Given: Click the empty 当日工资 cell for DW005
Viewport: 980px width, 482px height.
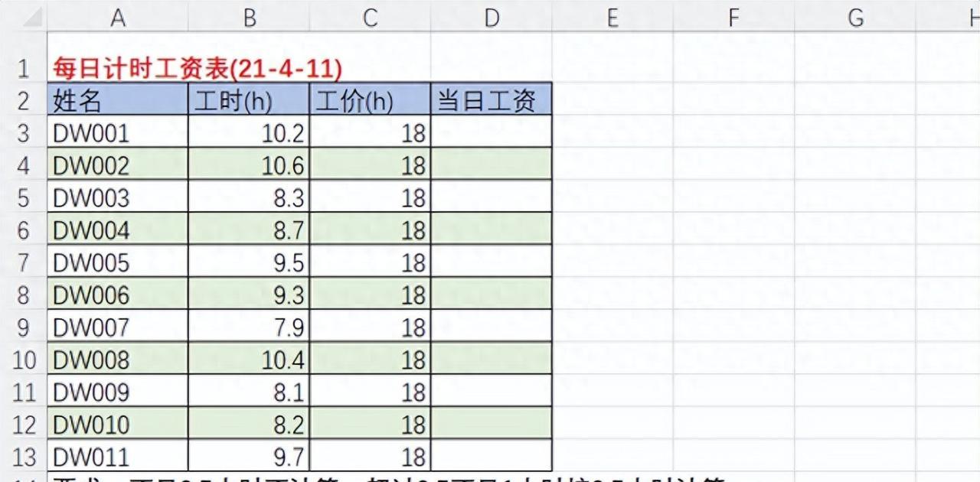Looking at the screenshot, I should (492, 262).
